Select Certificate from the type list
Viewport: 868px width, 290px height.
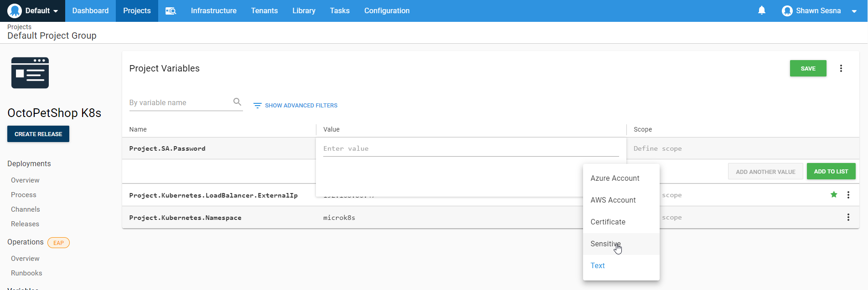[x=608, y=222]
